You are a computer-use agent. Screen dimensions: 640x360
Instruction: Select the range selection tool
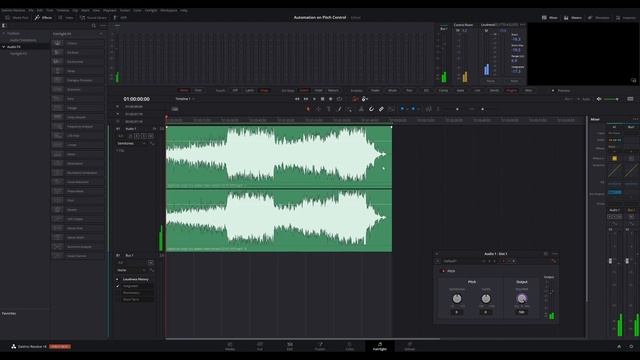click(318, 109)
